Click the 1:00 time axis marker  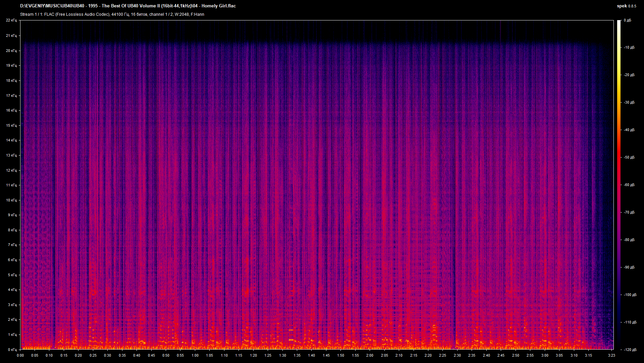pos(195,355)
